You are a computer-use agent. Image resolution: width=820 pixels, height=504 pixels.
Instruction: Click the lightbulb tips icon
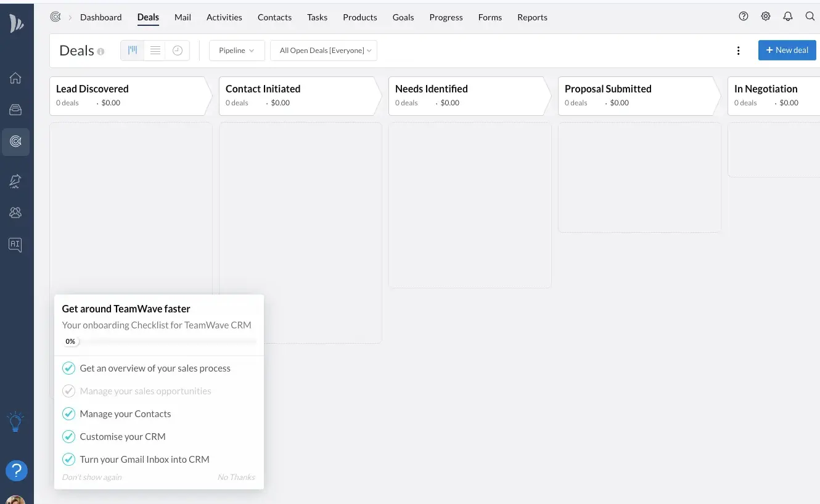tap(15, 421)
